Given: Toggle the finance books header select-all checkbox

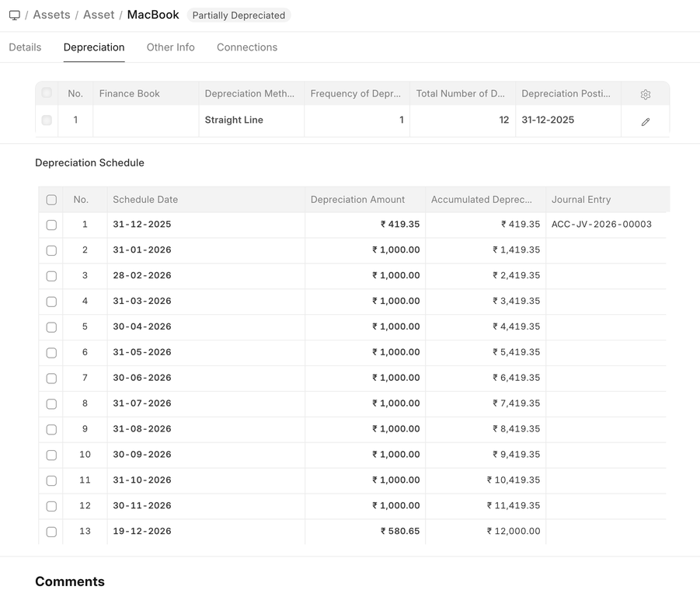Looking at the screenshot, I should 47,93.
